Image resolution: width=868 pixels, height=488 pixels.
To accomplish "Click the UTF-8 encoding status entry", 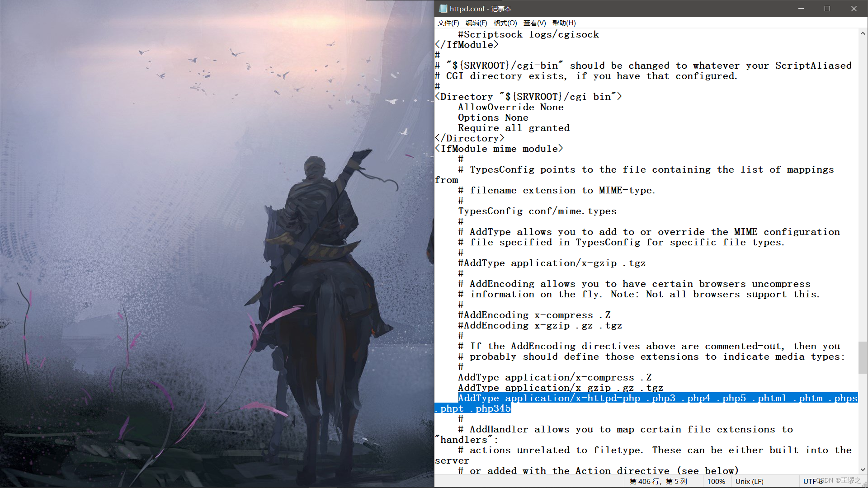I will pos(813,481).
